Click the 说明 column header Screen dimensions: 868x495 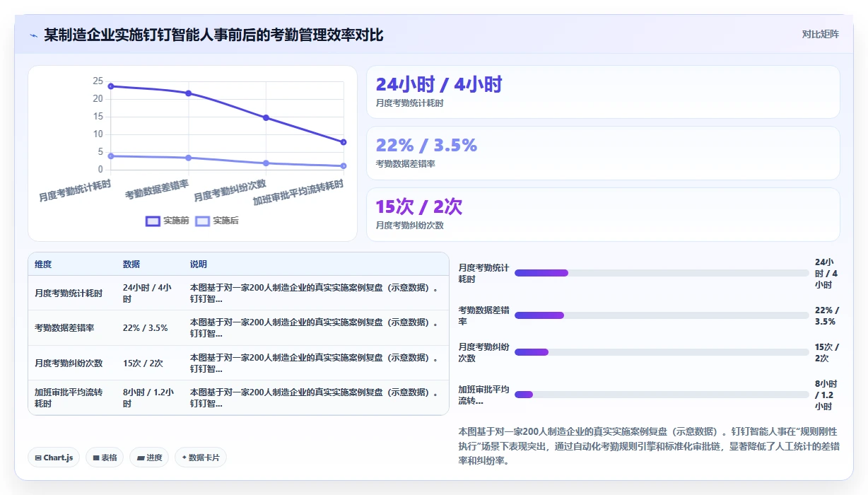coord(199,264)
